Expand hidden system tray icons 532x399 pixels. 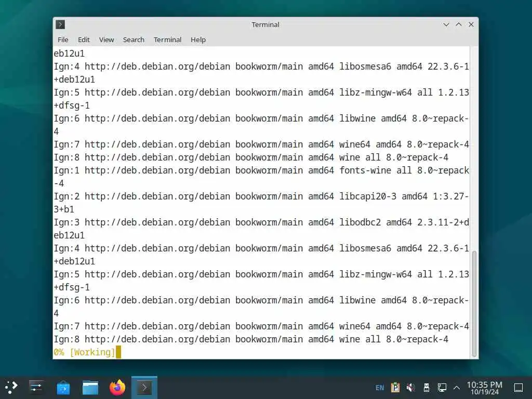457,388
